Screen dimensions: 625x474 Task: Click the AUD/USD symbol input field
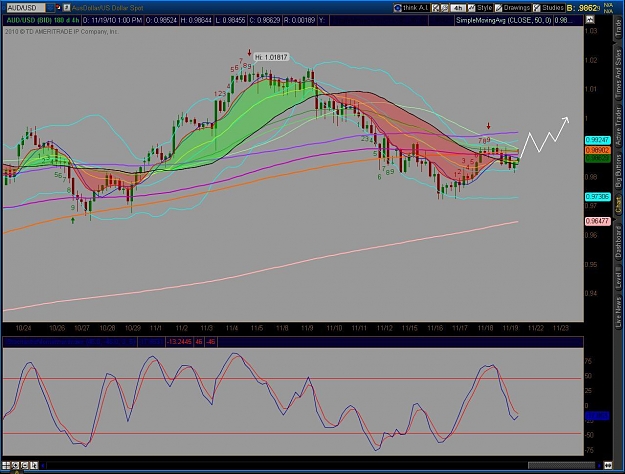pyautogui.click(x=24, y=8)
